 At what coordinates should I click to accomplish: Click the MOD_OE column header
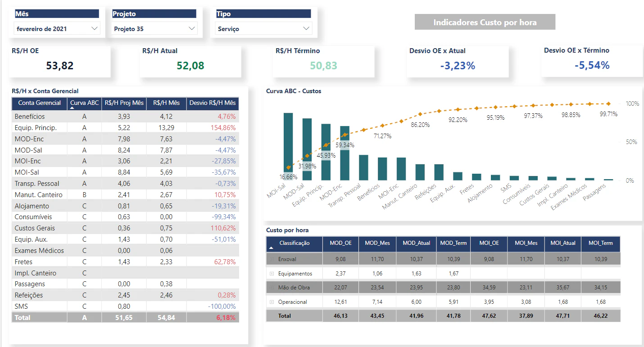point(341,243)
